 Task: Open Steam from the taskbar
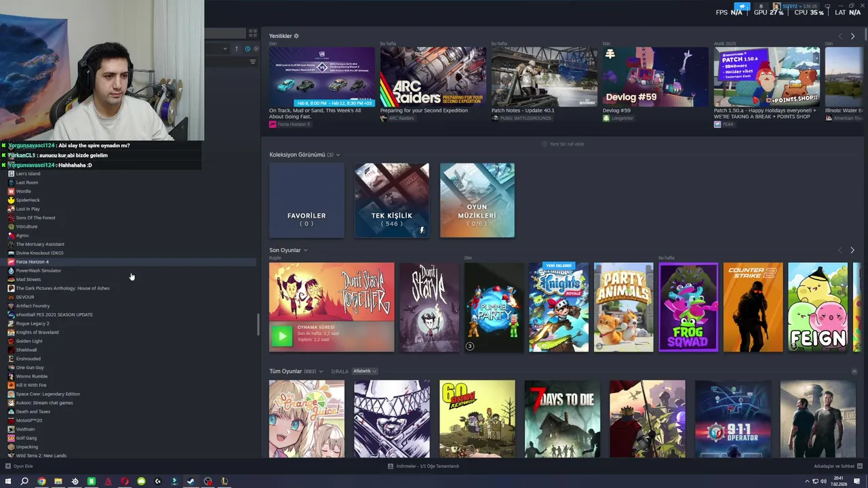pyautogui.click(x=191, y=481)
